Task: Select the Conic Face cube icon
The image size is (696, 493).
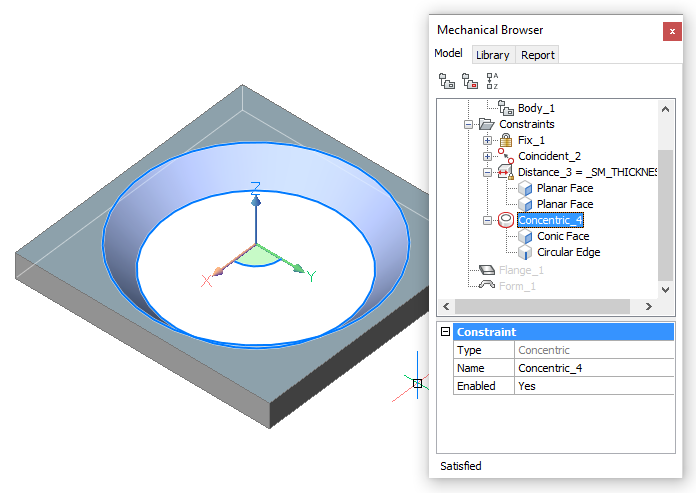Action: (524, 236)
